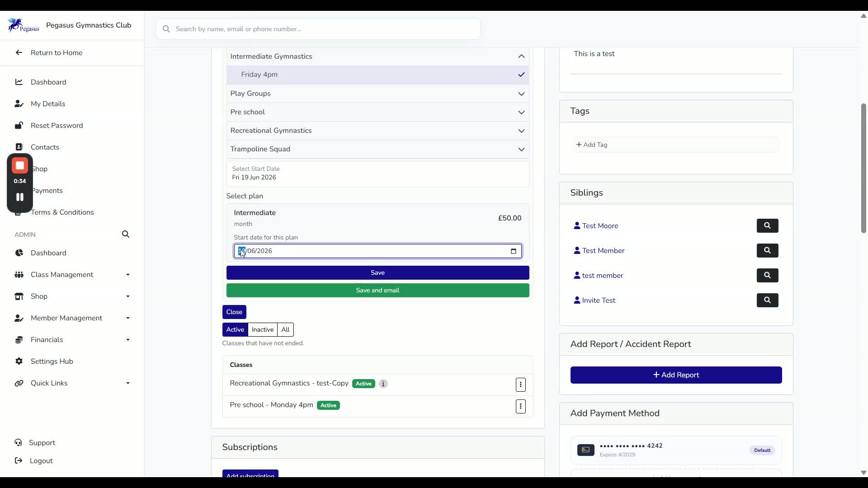The height and width of the screenshot is (488, 868).
Task: Open the calendar picker icon in date field
Action: [x=513, y=251]
